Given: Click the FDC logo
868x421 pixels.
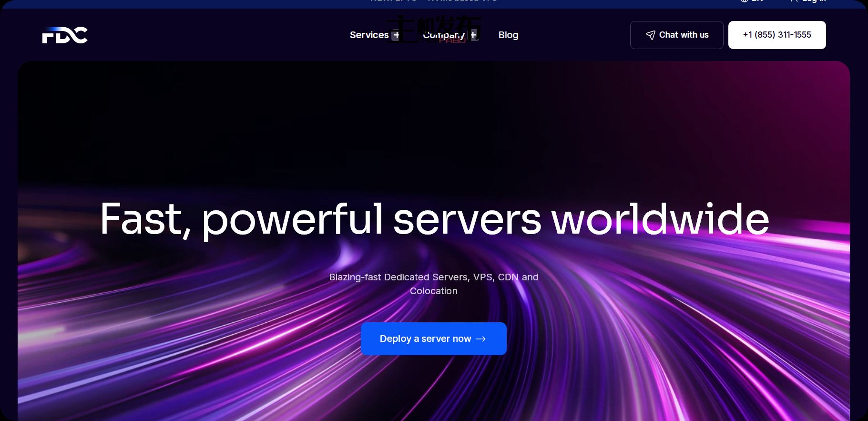Looking at the screenshot, I should click(65, 35).
